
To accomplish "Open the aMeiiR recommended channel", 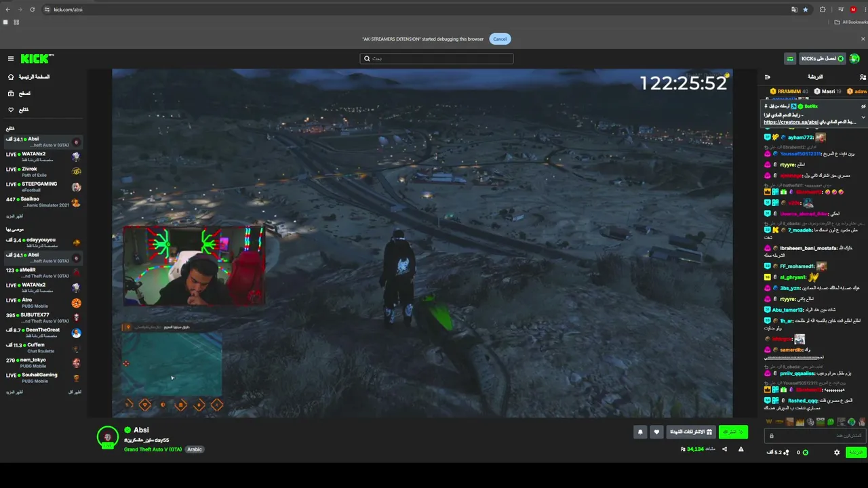I will coord(43,272).
